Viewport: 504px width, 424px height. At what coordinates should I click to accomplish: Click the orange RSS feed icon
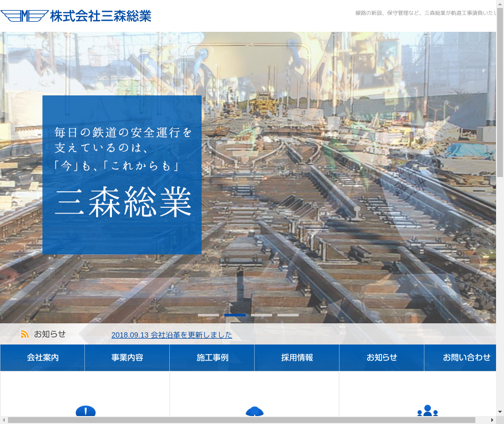coord(24,334)
